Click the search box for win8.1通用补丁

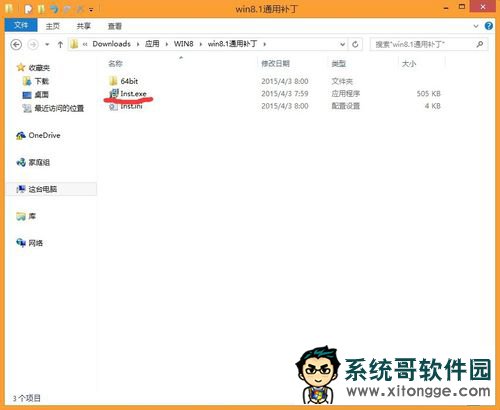429,44
